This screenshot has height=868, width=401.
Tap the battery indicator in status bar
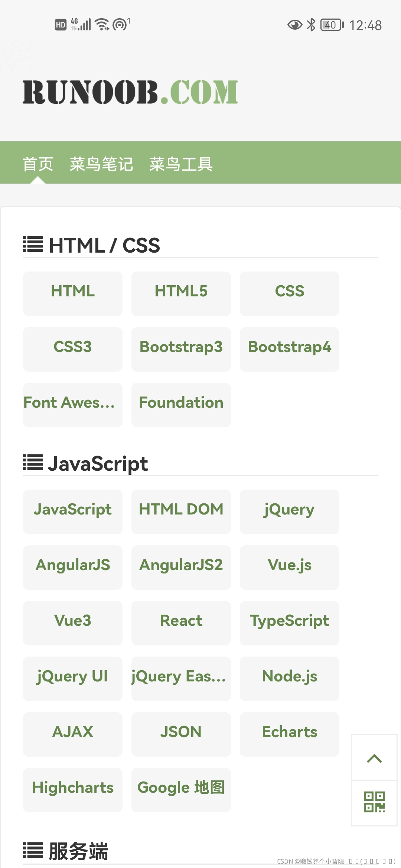332,25
